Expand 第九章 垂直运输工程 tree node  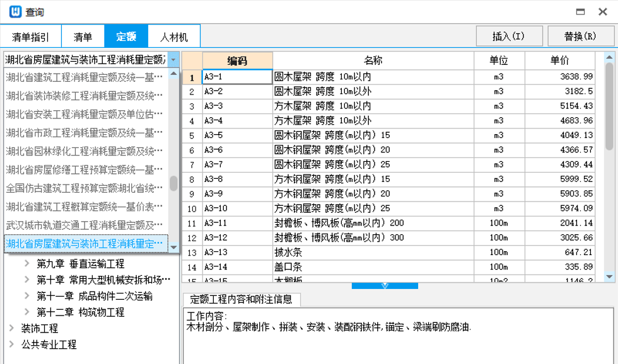(27, 264)
